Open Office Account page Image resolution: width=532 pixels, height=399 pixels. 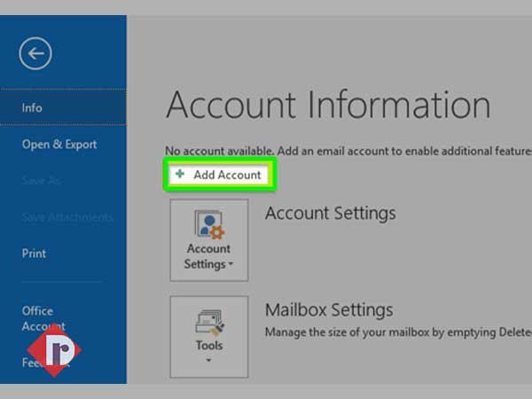pos(43,318)
